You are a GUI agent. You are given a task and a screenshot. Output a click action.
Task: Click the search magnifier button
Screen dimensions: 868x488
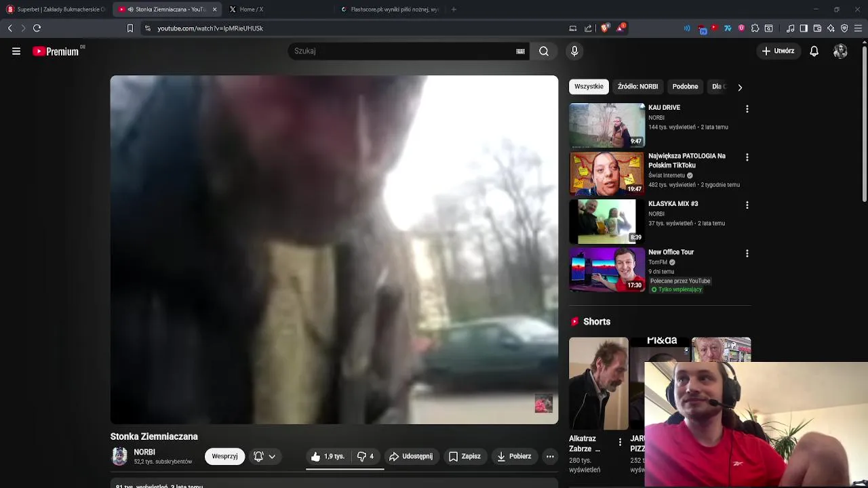(544, 51)
